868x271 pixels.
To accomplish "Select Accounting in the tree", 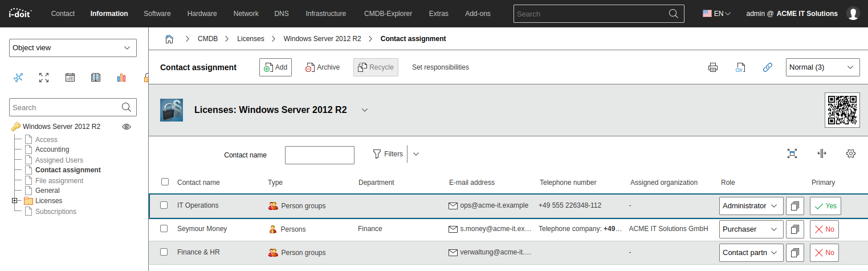I will [x=52, y=149].
